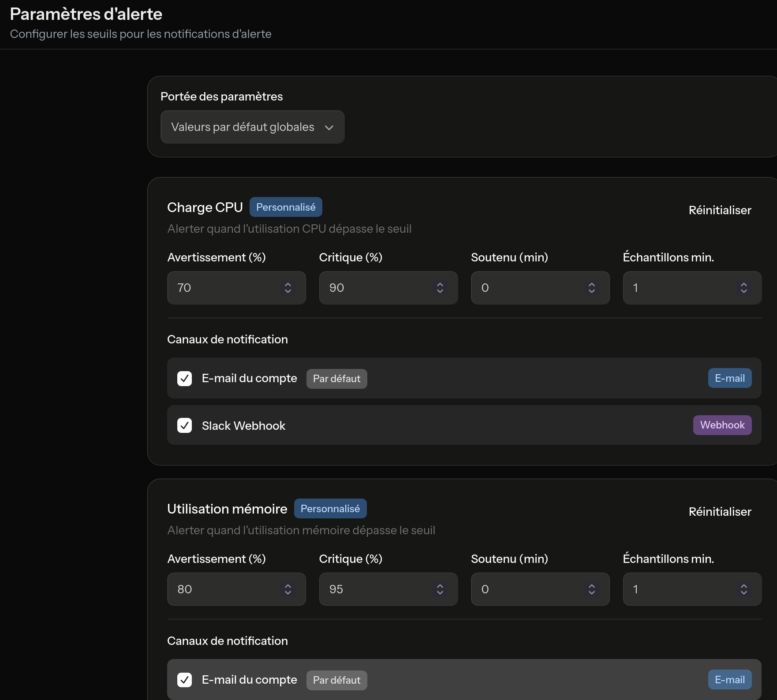Click stepper arrows on memory Avertissement field
777x700 pixels.
click(x=288, y=589)
